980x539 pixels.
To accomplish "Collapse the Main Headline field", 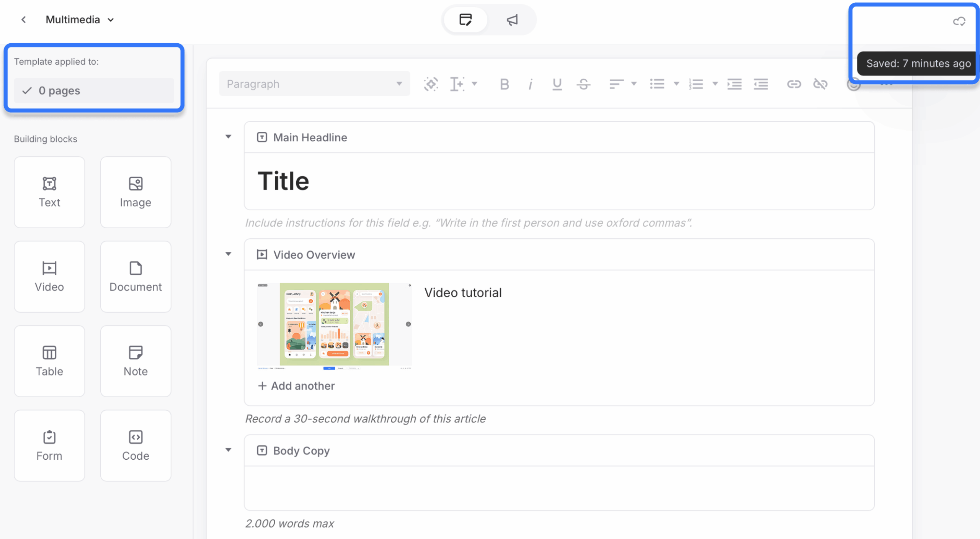I will (x=229, y=137).
